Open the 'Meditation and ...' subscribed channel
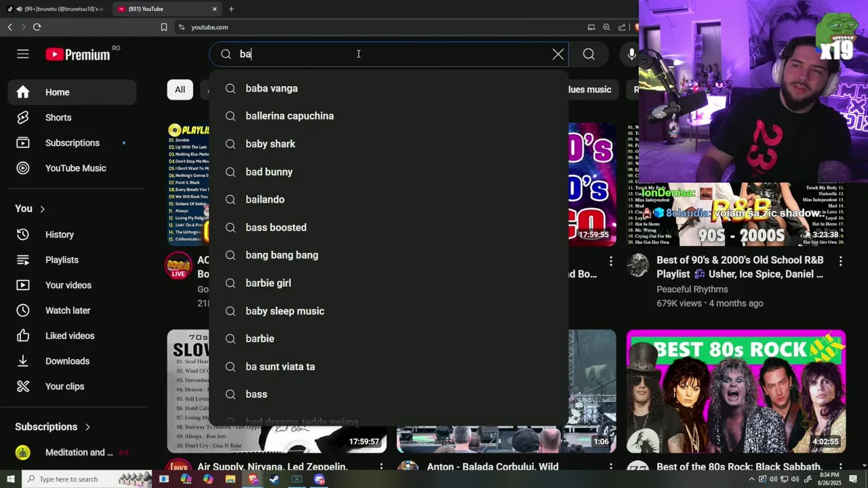The width and height of the screenshot is (868, 488). [72, 452]
